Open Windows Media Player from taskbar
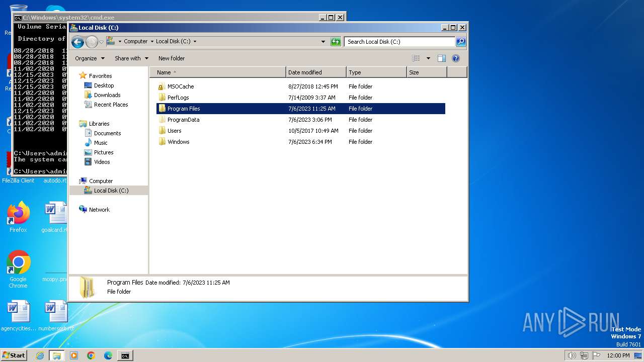This screenshot has width=644, height=362. click(74, 355)
